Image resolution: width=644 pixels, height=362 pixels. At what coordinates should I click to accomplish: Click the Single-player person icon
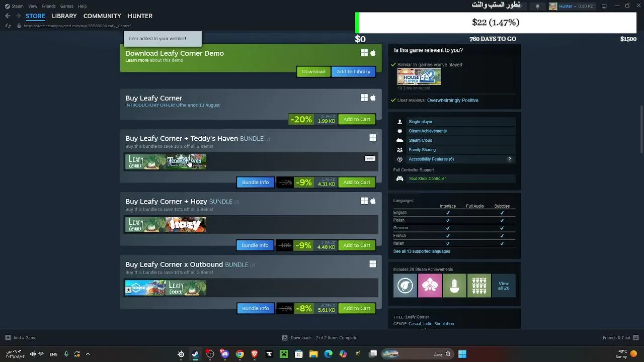400,122
